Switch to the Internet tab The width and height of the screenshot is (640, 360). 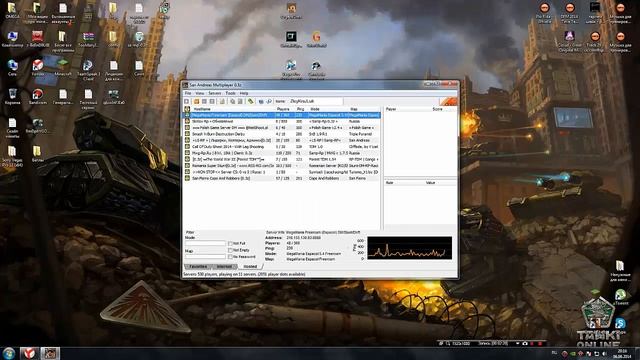click(224, 267)
